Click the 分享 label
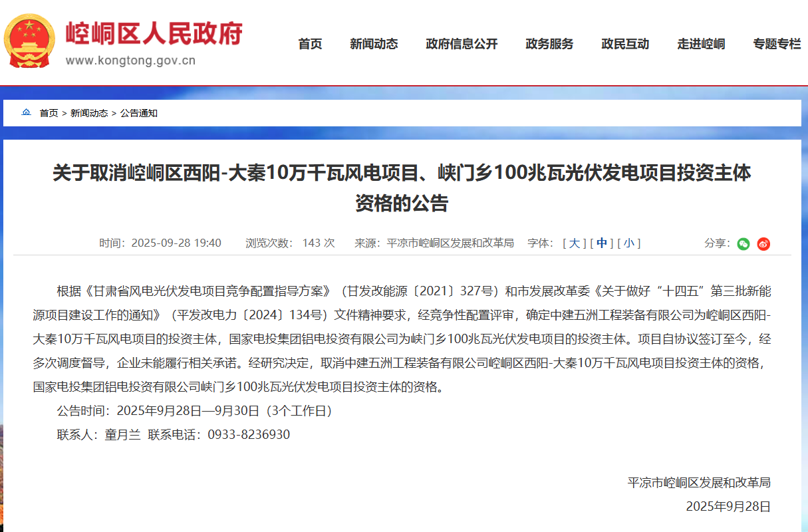This screenshot has width=808, height=532. [718, 243]
